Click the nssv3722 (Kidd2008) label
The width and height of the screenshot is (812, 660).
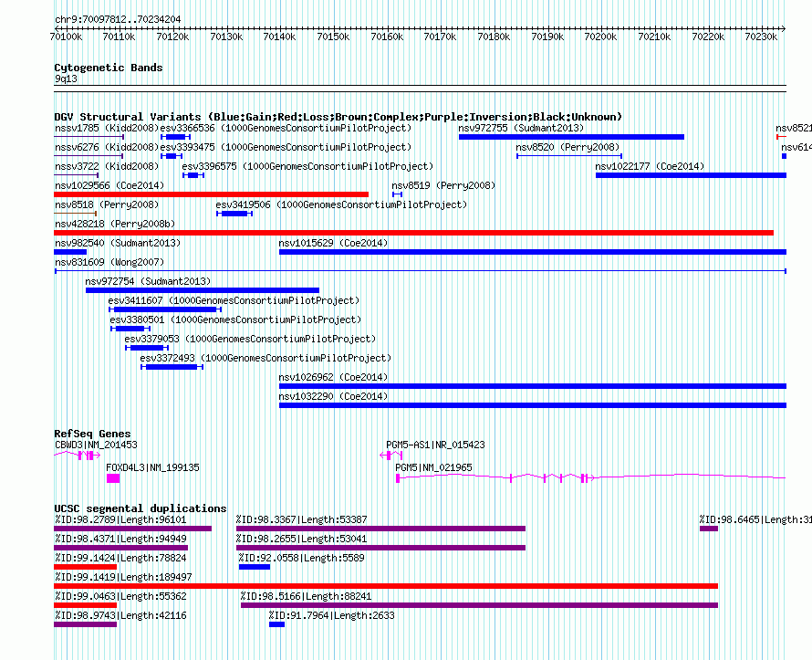click(x=107, y=166)
